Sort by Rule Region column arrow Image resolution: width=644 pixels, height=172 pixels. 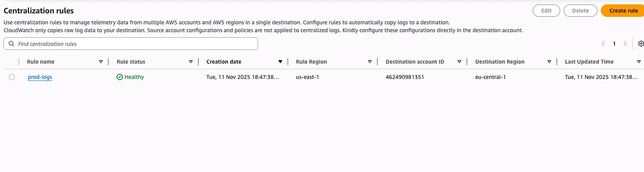click(370, 62)
